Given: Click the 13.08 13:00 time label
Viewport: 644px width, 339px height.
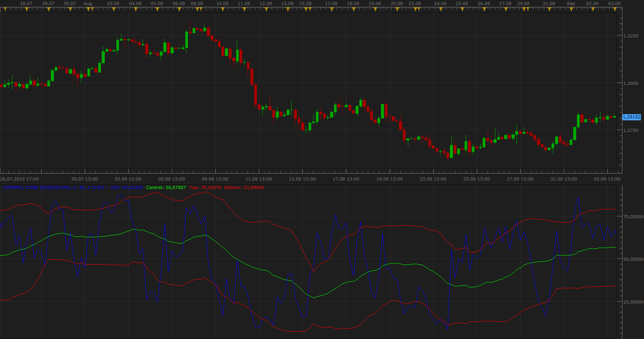Looking at the screenshot, I should 302,179.
